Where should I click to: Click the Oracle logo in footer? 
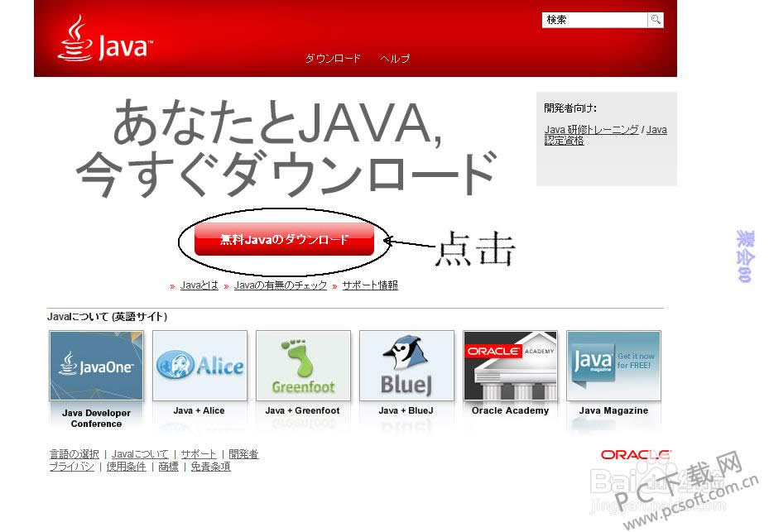[x=635, y=455]
